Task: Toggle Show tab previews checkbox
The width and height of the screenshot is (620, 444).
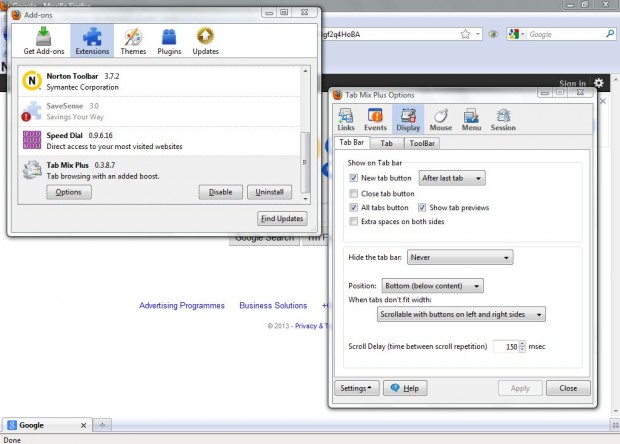Action: [x=422, y=208]
